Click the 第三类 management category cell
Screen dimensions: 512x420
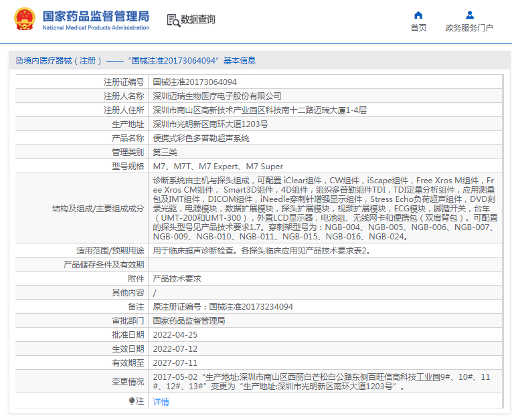point(165,152)
